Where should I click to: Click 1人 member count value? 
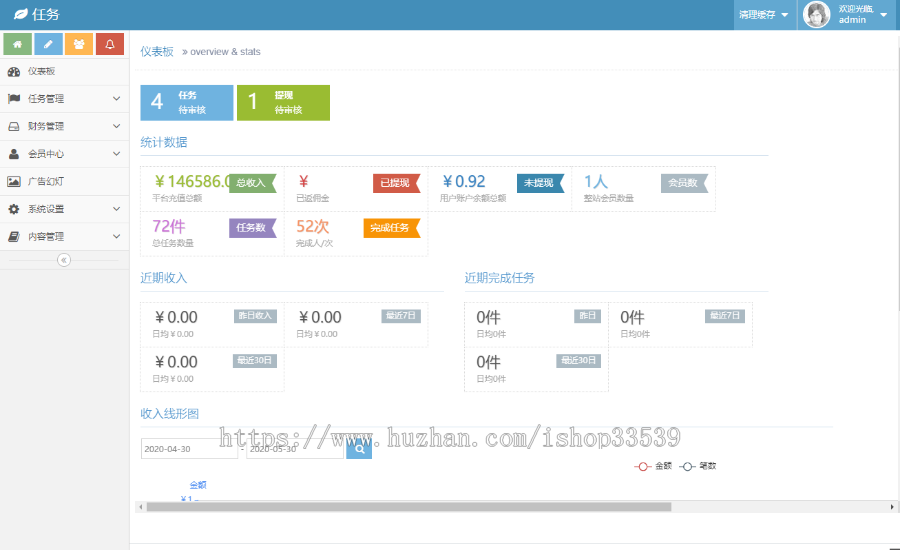point(596,182)
